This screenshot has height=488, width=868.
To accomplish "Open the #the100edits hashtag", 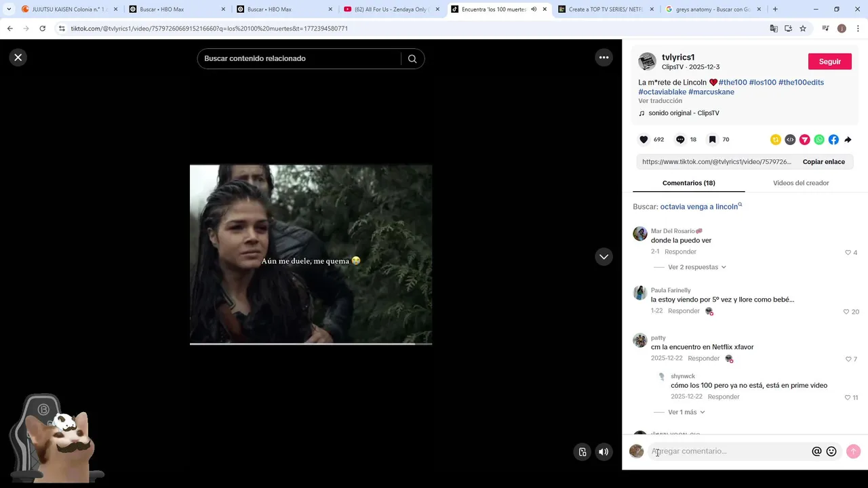I will coord(801,83).
